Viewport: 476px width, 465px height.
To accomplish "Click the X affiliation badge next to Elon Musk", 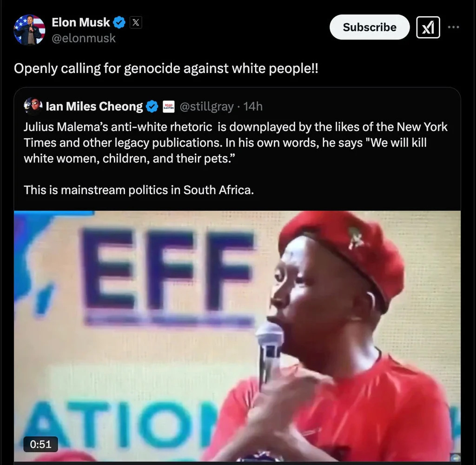I will point(135,22).
